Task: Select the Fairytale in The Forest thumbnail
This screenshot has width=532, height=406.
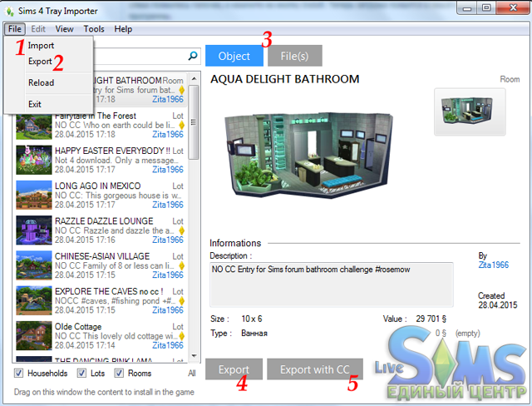Action: (34, 126)
